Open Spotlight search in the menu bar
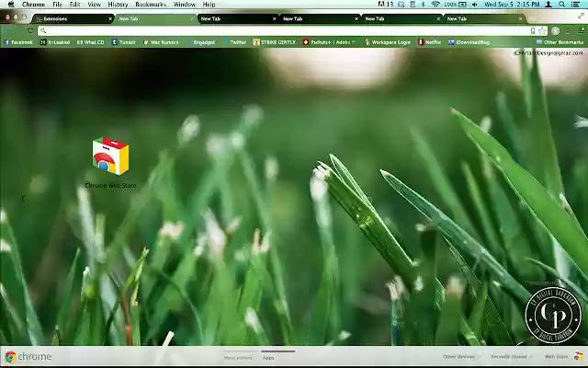588x368 pixels. 561,4
